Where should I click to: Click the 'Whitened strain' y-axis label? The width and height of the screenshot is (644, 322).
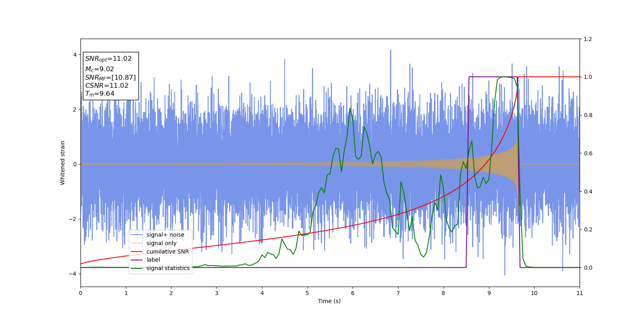point(63,163)
